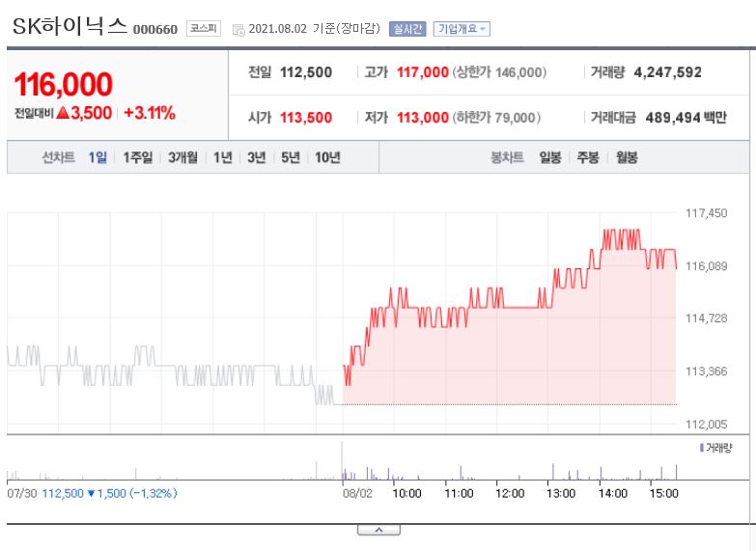Show the 10년 long-term chart
The width and height of the screenshot is (756, 551).
[328, 157]
